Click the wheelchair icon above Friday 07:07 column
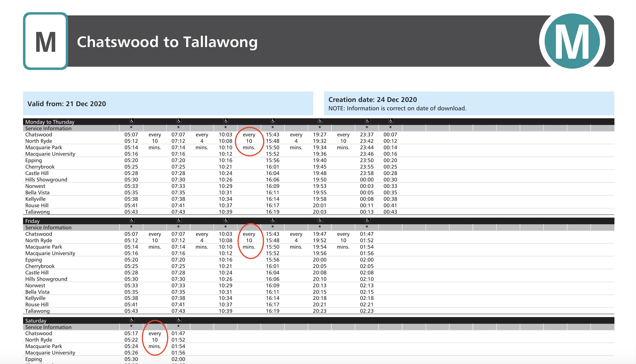 click(179, 220)
